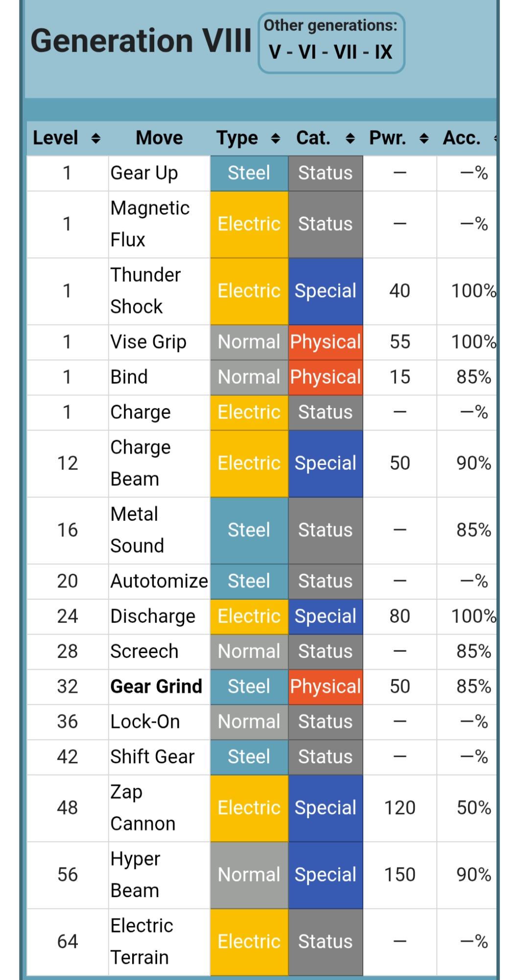
Task: Click the Pwr. column sort icon
Action: 424,139
